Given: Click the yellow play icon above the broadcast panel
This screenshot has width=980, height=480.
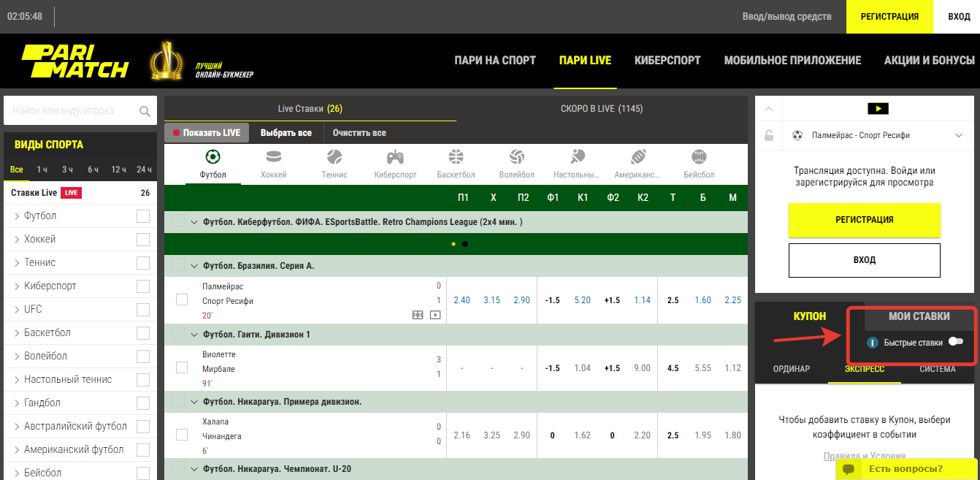Looking at the screenshot, I should pyautogui.click(x=878, y=109).
